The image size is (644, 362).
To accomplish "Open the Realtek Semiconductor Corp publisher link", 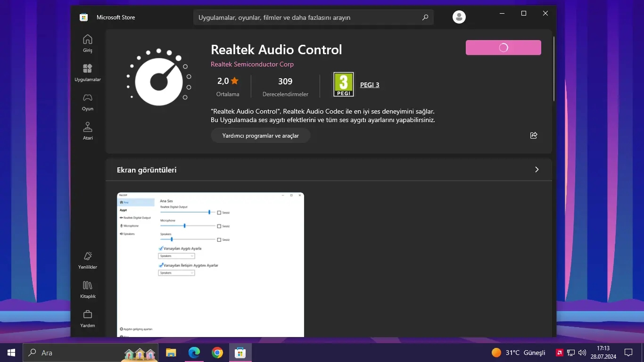I will [252, 64].
